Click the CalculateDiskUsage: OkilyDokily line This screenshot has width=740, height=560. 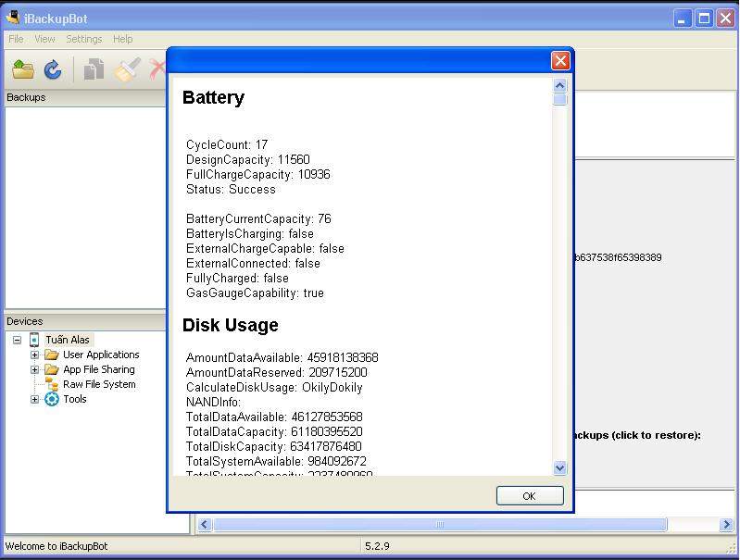pyautogui.click(x=274, y=387)
